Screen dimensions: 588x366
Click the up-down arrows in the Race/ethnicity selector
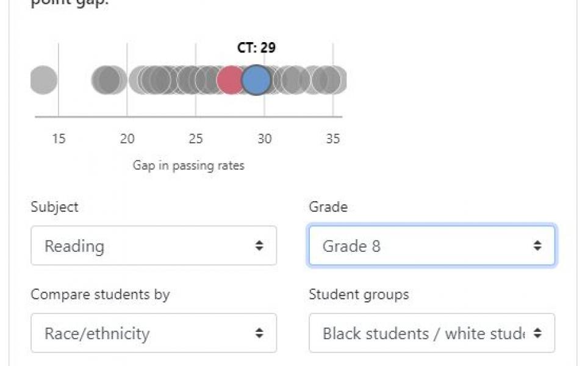coord(259,333)
